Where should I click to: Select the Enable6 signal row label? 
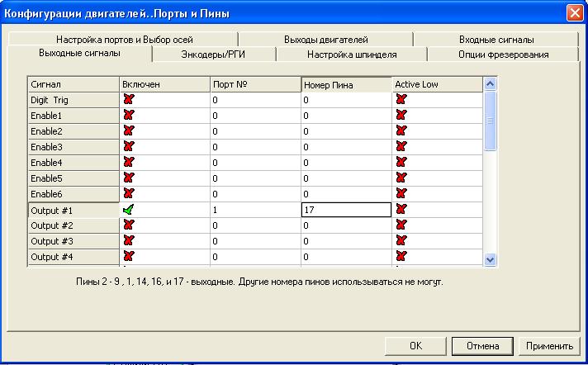[x=73, y=194]
